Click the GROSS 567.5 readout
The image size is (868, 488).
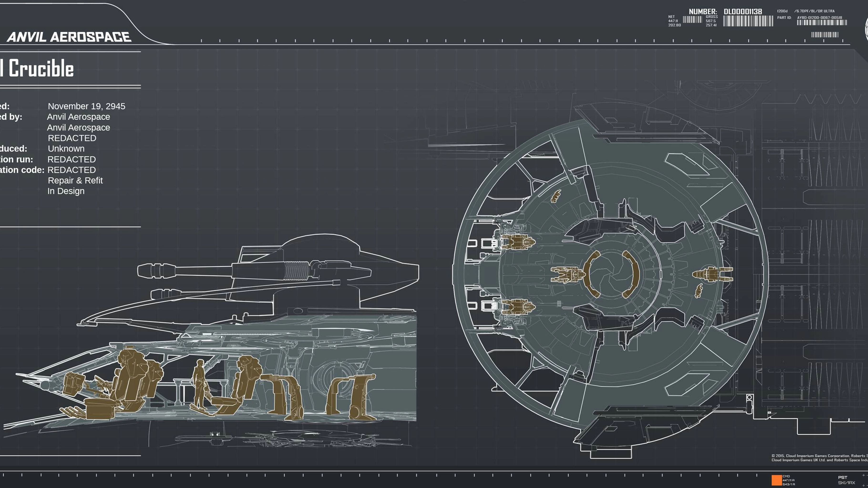(711, 21)
